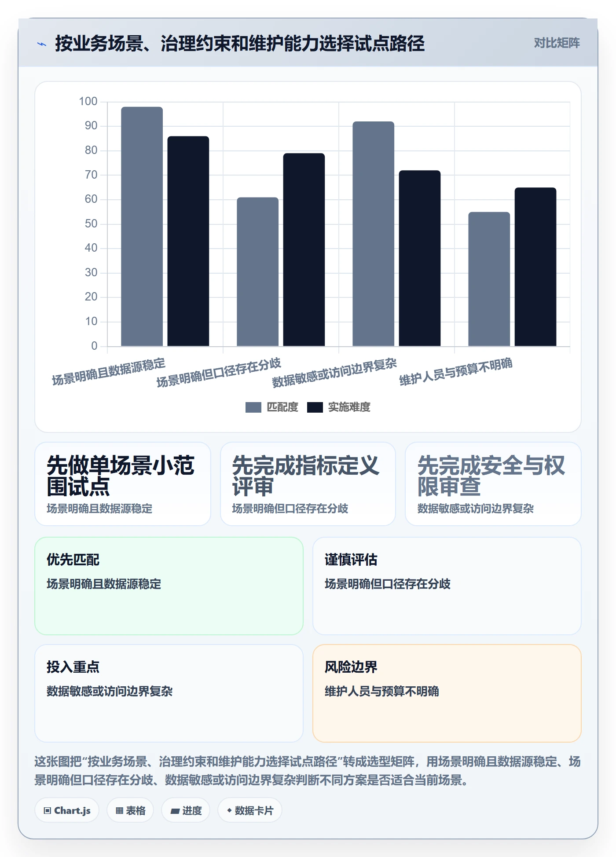The height and width of the screenshot is (857, 616).
Task: Toggle the 实施难度 legend color swatch
Action: coord(315,407)
